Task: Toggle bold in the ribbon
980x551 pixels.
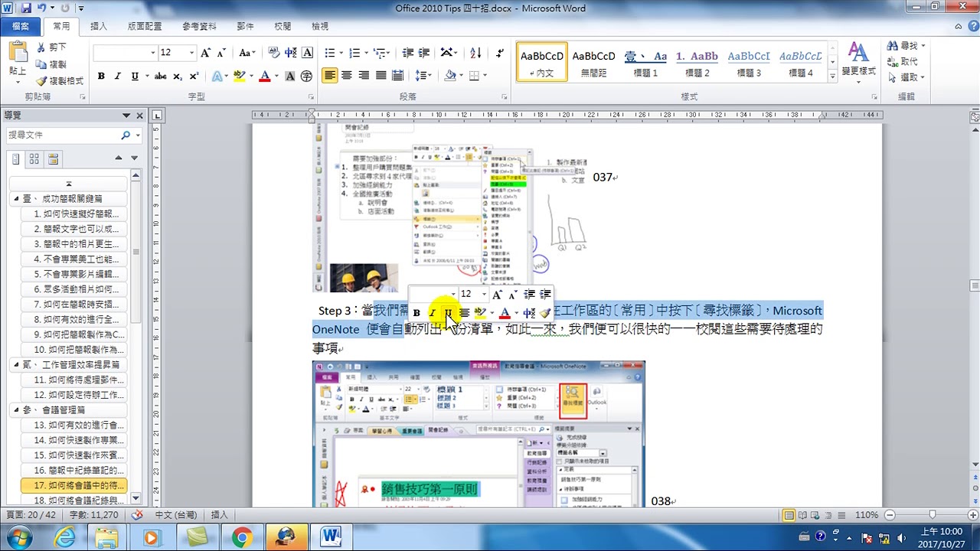Action: (101, 76)
